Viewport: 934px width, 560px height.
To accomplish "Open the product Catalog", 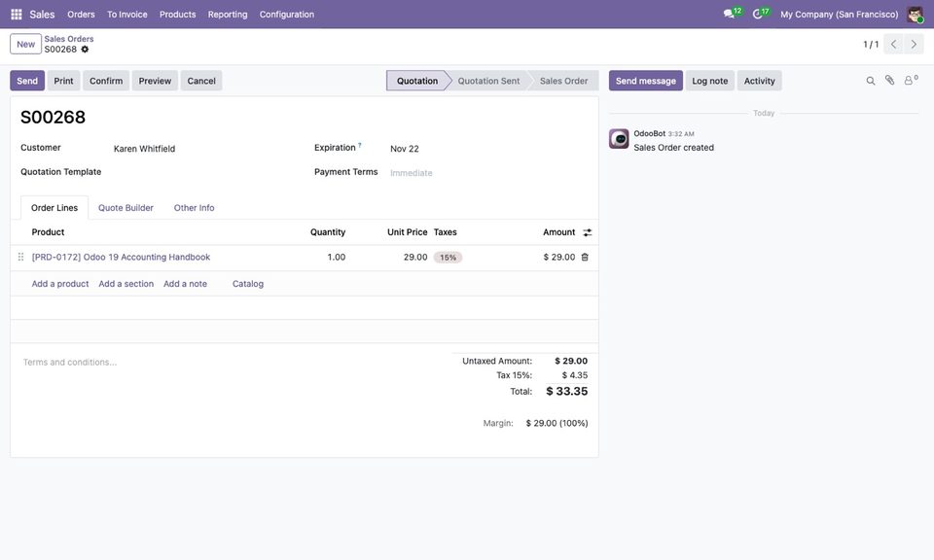I will tap(248, 284).
